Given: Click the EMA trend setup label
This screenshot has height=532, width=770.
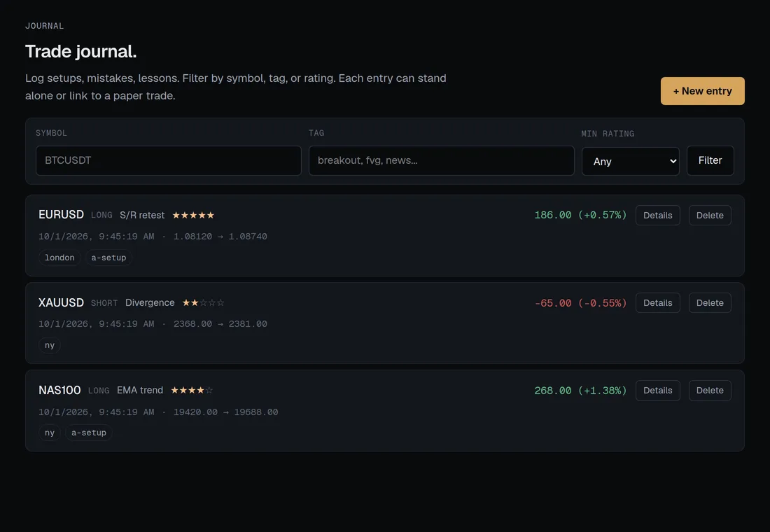Looking at the screenshot, I should pyautogui.click(x=140, y=390).
